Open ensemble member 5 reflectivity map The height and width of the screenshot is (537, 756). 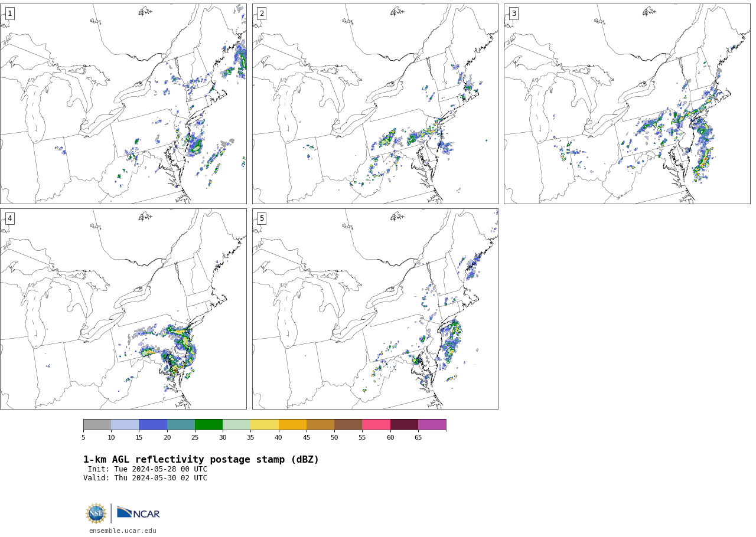tap(375, 309)
